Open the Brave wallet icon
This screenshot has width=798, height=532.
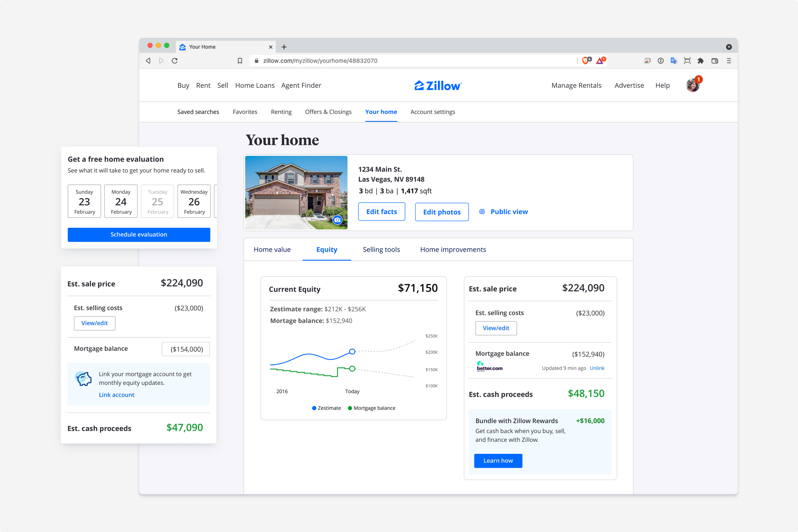coord(715,61)
